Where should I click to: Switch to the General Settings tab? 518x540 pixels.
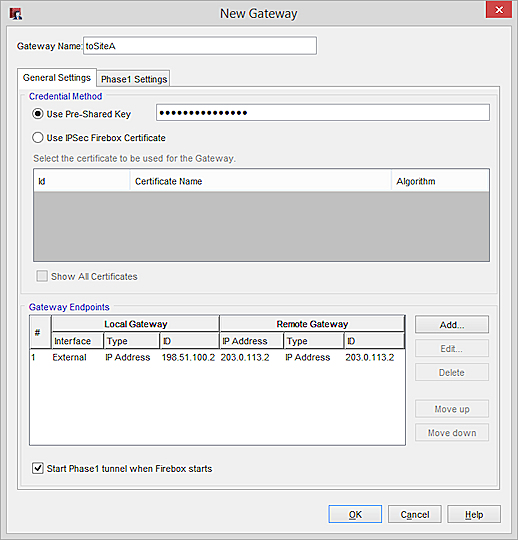click(57, 77)
